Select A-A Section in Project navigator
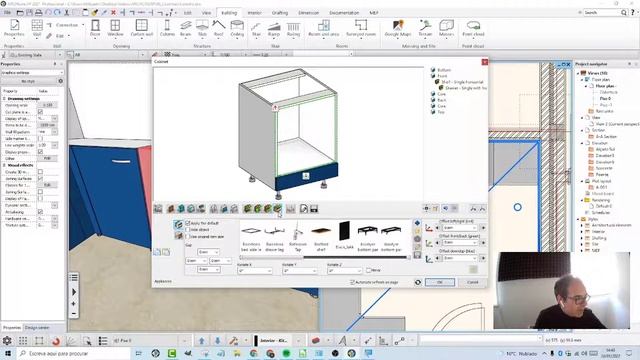 [605, 137]
